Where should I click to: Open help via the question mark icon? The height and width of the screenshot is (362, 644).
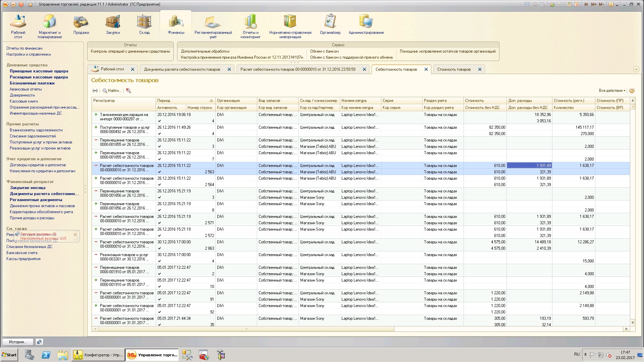(x=632, y=90)
